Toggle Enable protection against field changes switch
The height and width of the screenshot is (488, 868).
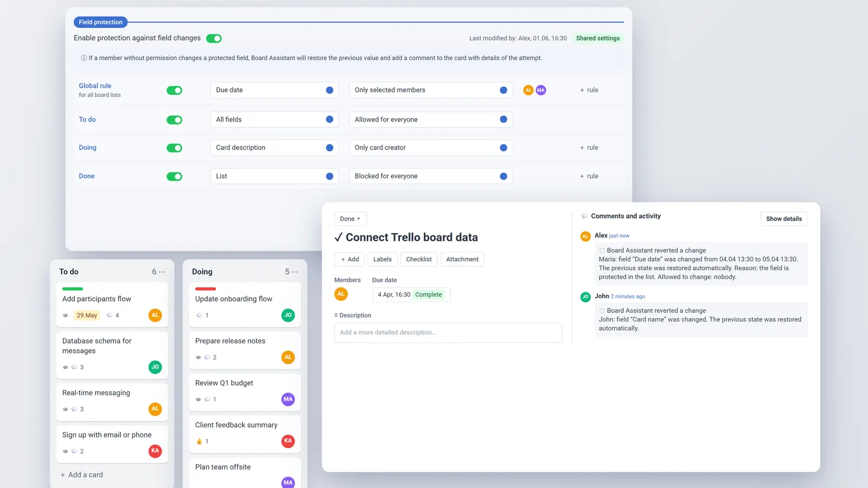click(214, 38)
